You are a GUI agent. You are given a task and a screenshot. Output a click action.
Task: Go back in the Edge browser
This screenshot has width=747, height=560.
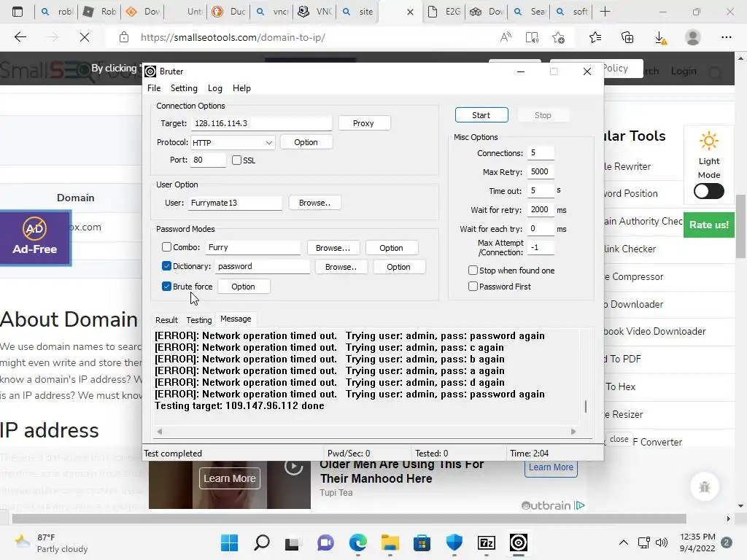pos(20,37)
